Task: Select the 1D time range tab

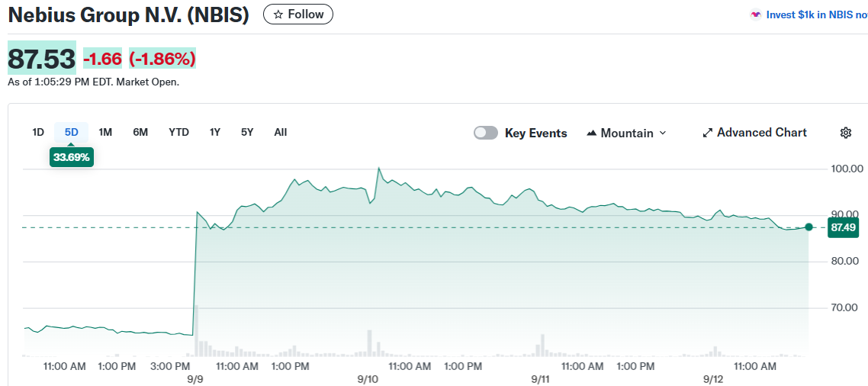Action: (x=38, y=132)
